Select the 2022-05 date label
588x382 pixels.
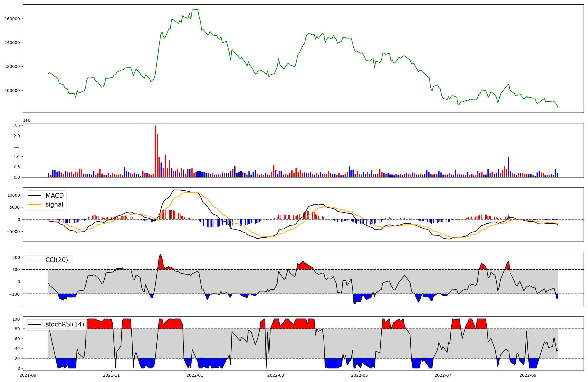point(359,375)
